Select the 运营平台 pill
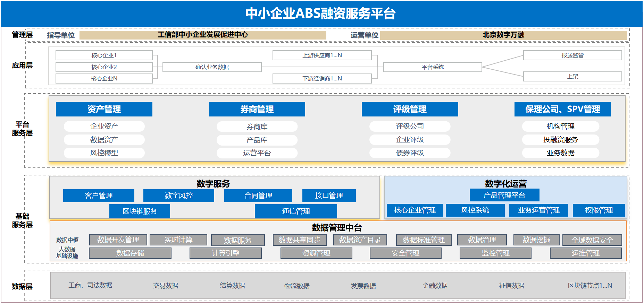Screen dimensions: 644x304 click(257, 153)
